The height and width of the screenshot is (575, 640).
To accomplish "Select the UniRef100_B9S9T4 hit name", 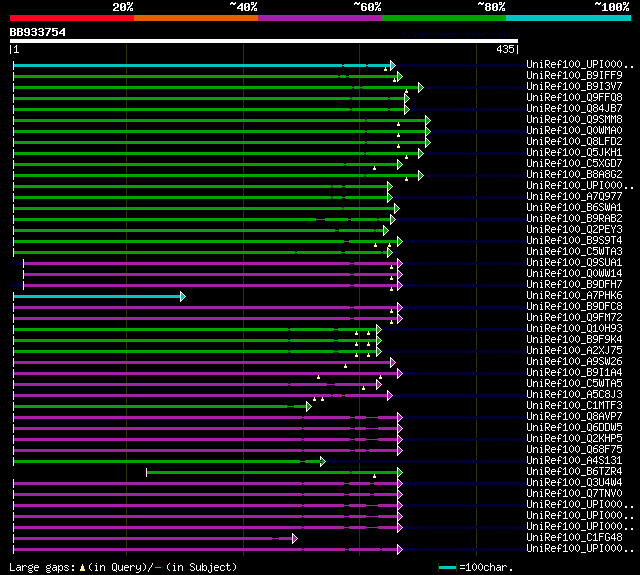I will [574, 241].
